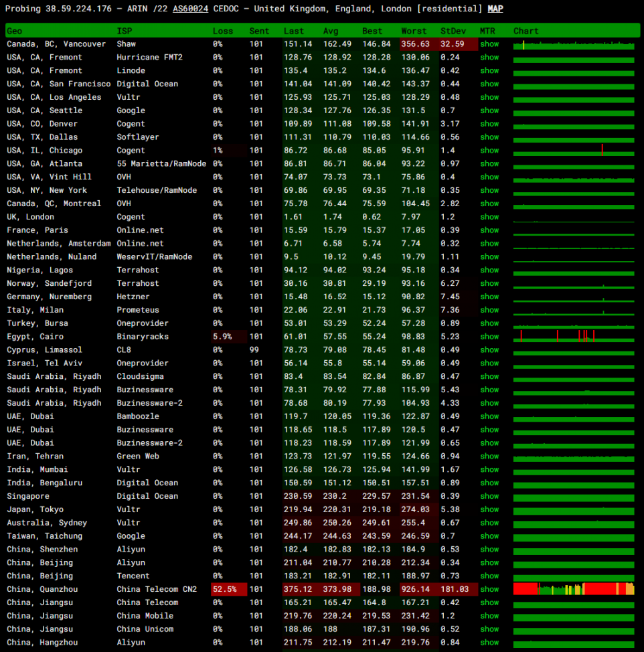Show MTR for China, Hangzhou Aliyun row

click(489, 643)
